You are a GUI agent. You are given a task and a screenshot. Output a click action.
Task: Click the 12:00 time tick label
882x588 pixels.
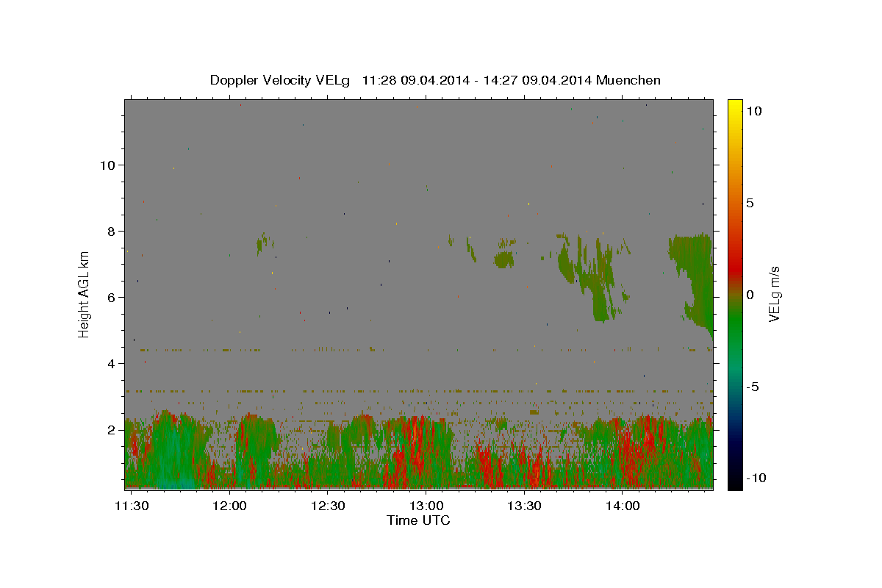[x=230, y=506]
